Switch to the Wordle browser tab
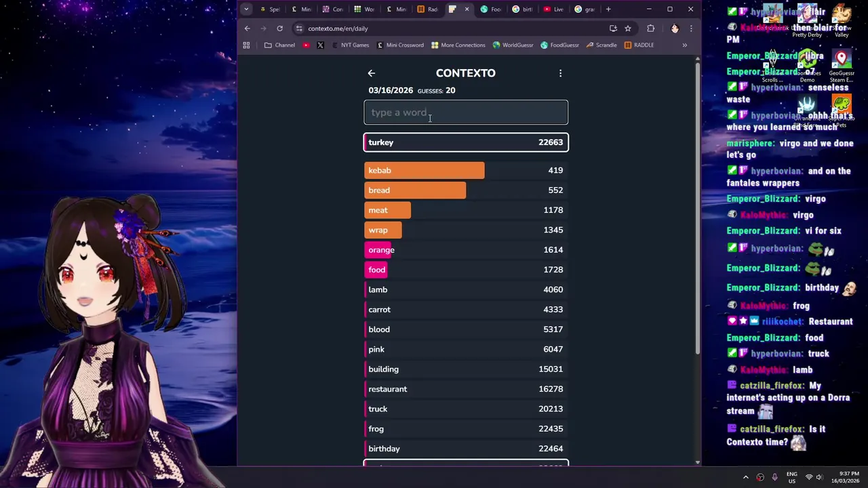This screenshot has height=488, width=868. pos(364,9)
